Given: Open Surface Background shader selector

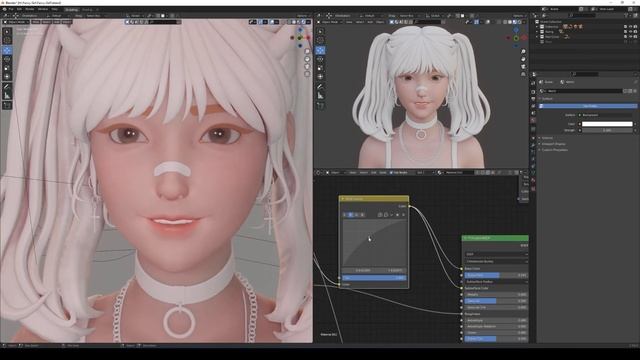Looking at the screenshot, I should [x=607, y=115].
